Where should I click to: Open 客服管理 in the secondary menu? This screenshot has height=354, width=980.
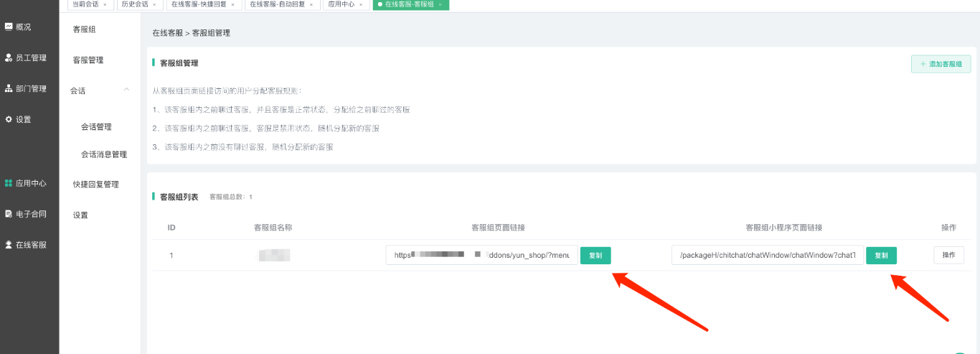tap(88, 60)
